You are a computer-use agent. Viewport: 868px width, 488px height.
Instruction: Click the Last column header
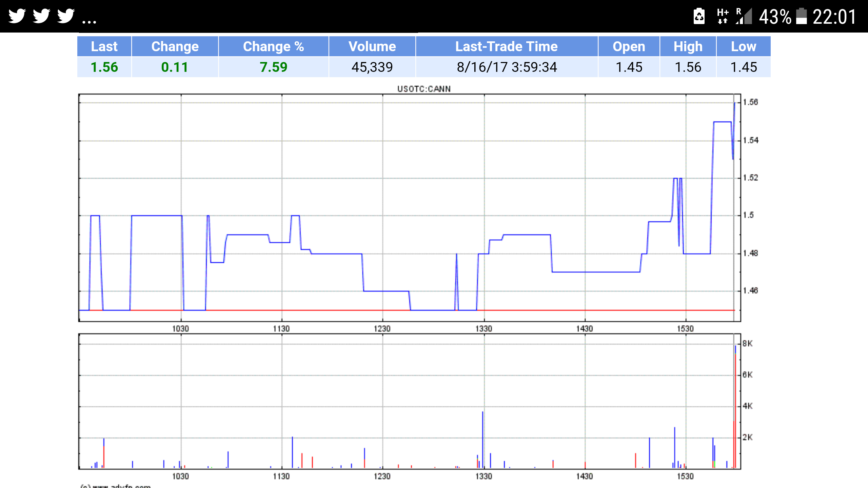[x=104, y=46]
